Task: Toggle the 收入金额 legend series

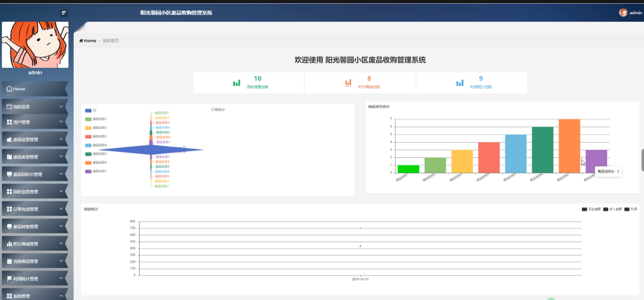Action: [x=612, y=209]
